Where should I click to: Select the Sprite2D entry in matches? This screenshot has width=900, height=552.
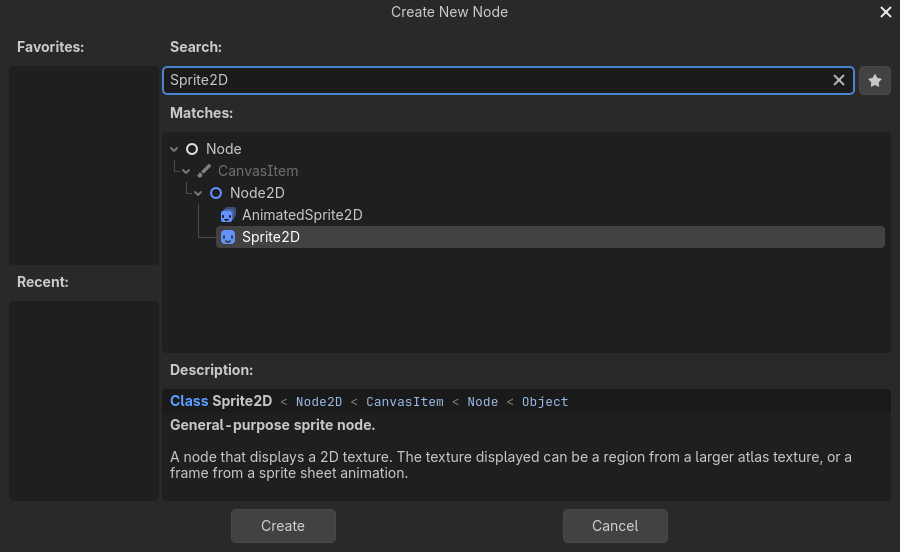(271, 237)
